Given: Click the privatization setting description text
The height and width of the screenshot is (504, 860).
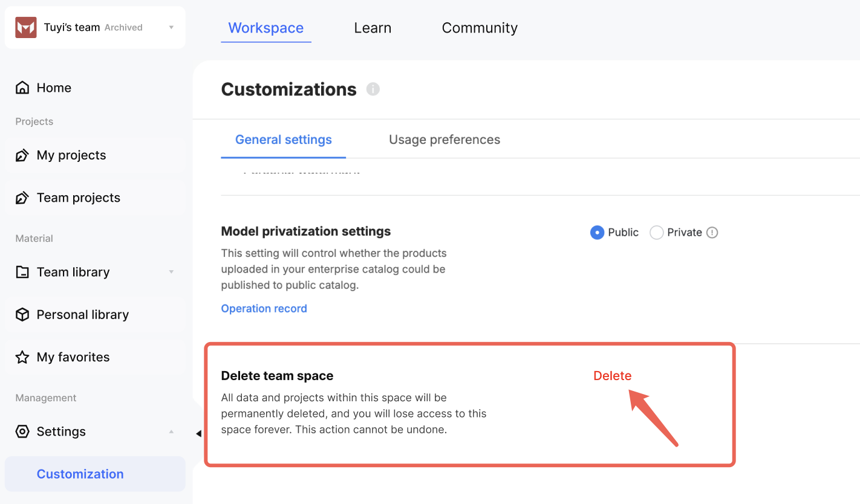Looking at the screenshot, I should click(334, 269).
